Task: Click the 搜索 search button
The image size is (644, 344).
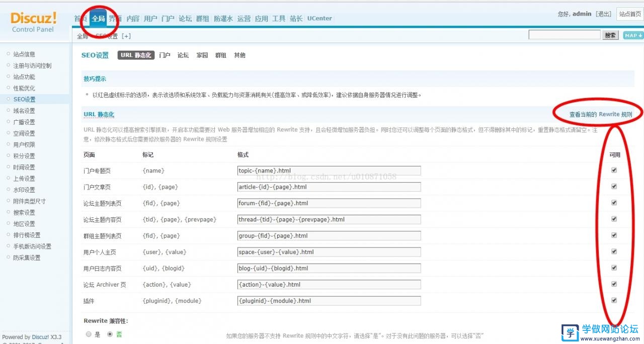Action: 610,34
